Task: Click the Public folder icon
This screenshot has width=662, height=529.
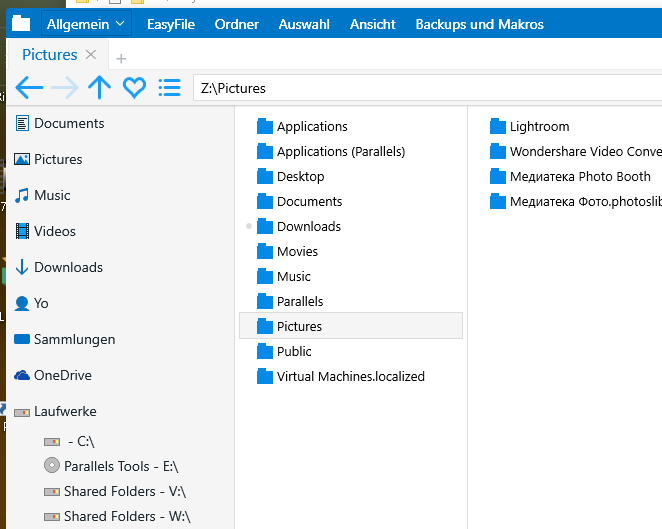Action: (x=265, y=351)
